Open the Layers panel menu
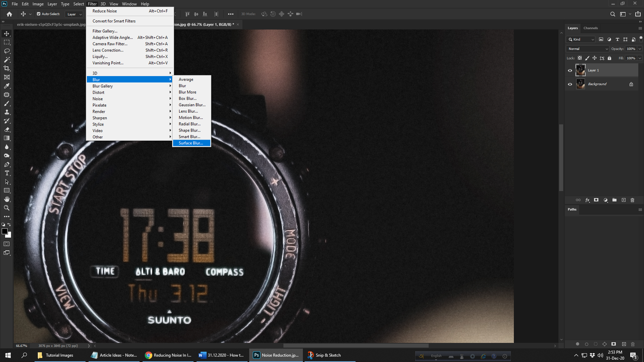Screen dimensions: 644x362 click(x=640, y=28)
